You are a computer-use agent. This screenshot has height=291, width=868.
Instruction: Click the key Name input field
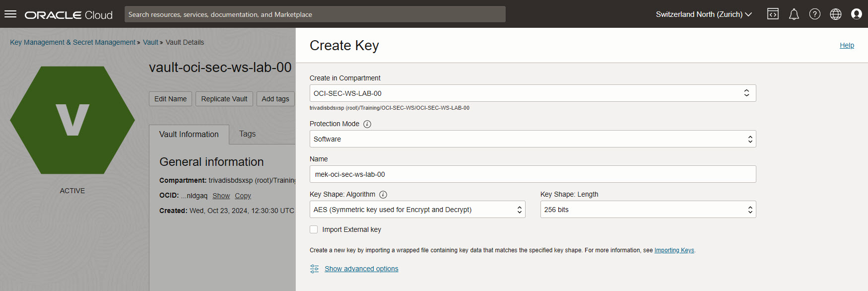coord(533,174)
